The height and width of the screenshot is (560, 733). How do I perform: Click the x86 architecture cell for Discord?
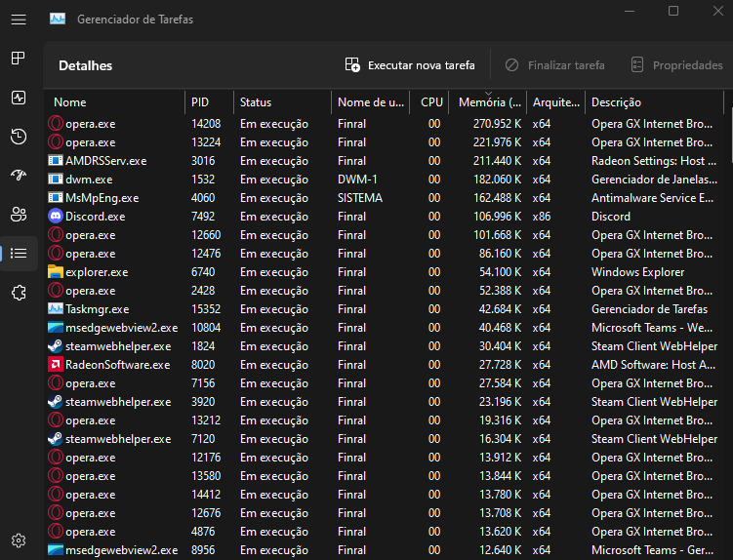tap(542, 216)
